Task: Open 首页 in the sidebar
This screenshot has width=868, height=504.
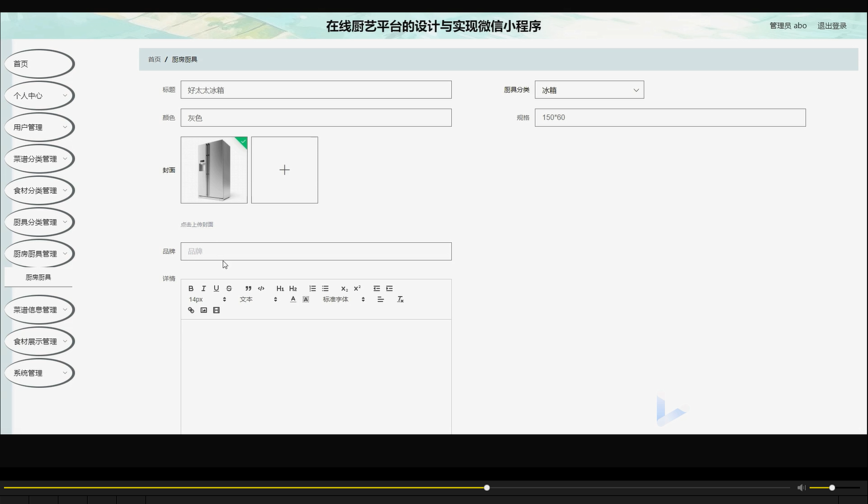Action: [x=39, y=64]
